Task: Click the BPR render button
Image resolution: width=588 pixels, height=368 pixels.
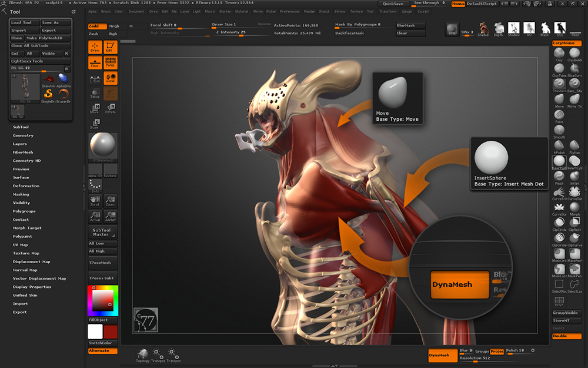Action: [452, 29]
